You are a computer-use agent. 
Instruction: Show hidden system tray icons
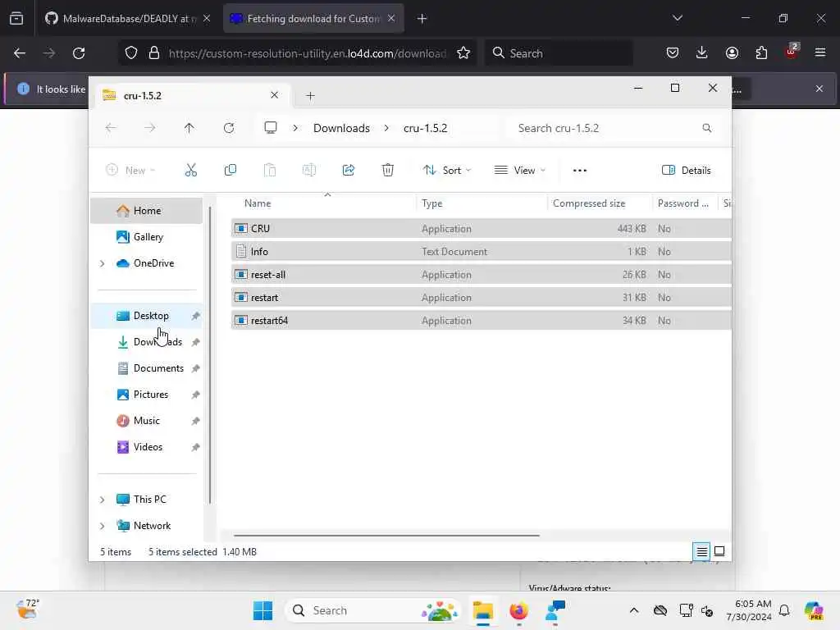click(x=634, y=610)
